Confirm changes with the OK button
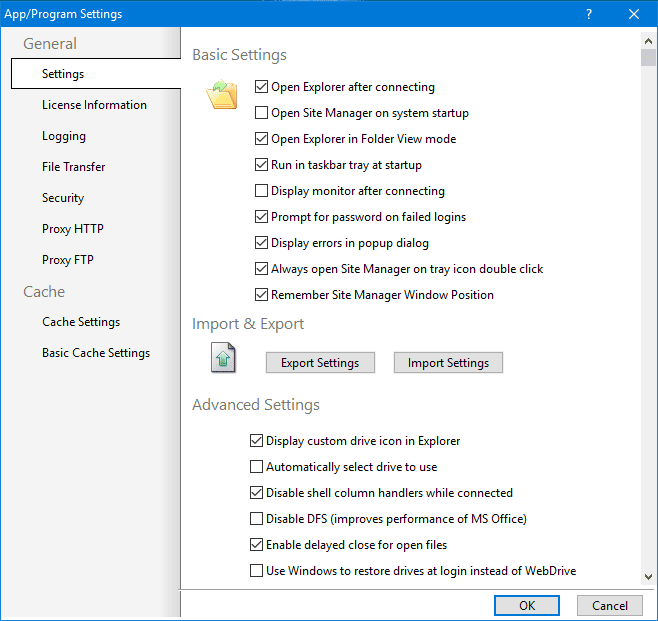Viewport: 658px width, 621px height. coord(527,605)
